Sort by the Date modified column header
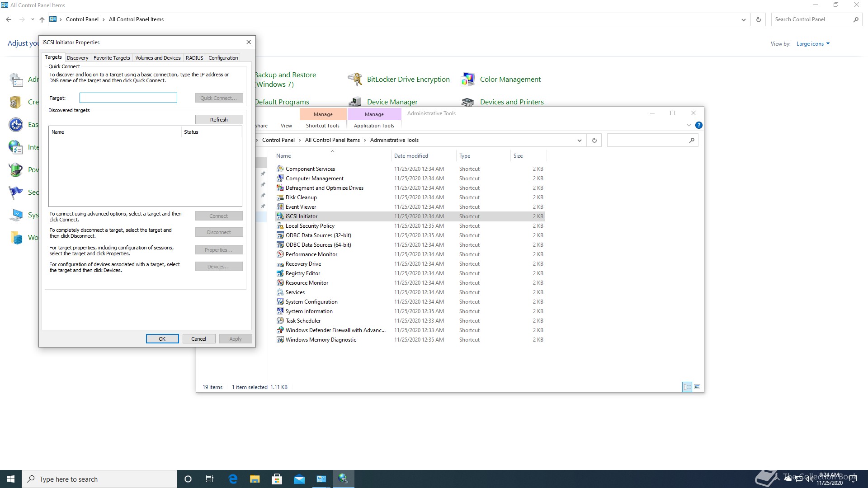The height and width of the screenshot is (488, 868). coord(411,156)
